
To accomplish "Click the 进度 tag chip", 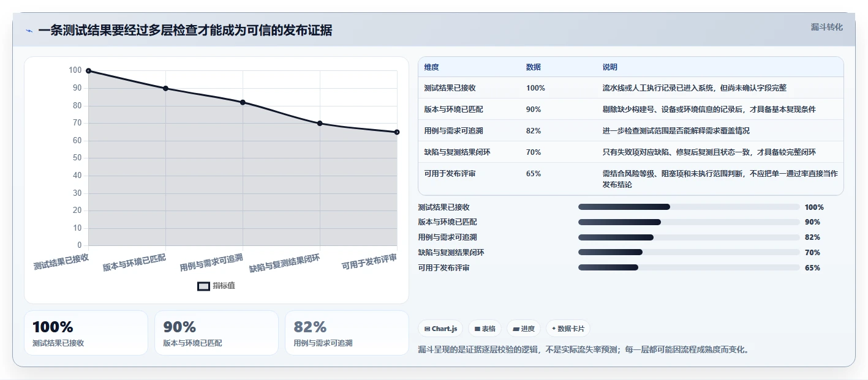I will [523, 329].
